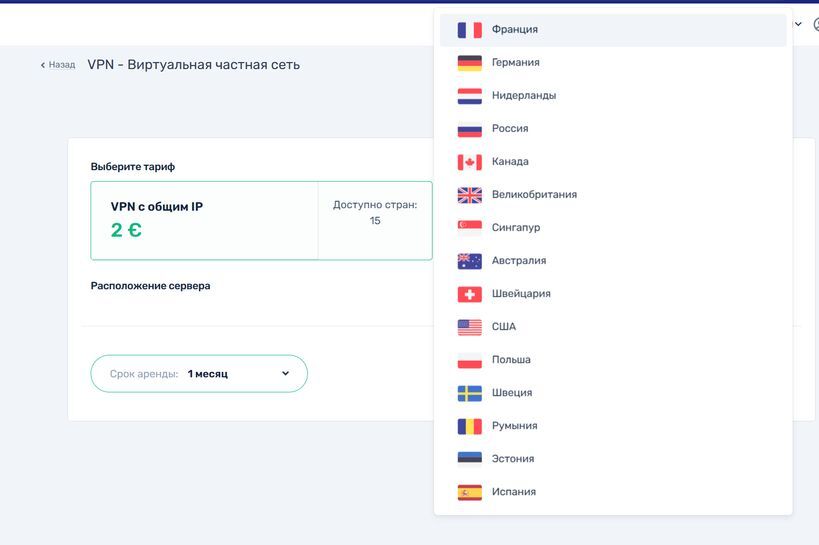Select Швеция as server location
This screenshot has width=819, height=545.
(512, 393)
